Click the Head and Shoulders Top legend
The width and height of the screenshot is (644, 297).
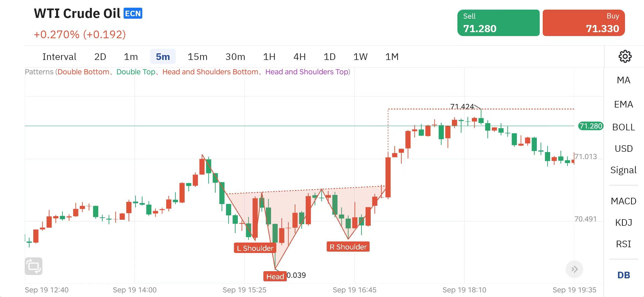coord(307,72)
